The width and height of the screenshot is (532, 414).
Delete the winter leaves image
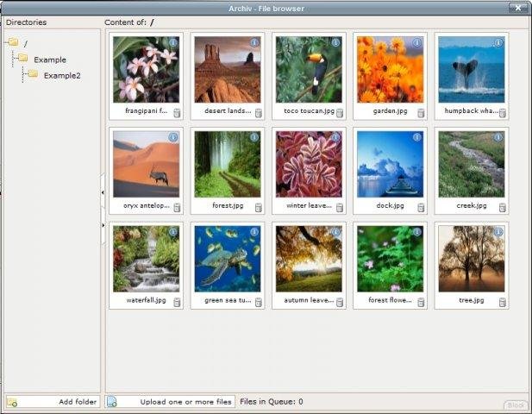[340, 208]
